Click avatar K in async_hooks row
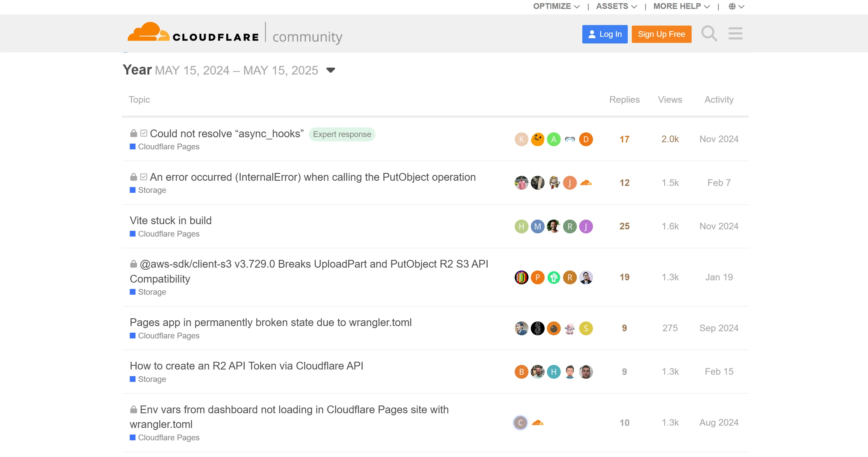This screenshot has width=868, height=457. (521, 139)
